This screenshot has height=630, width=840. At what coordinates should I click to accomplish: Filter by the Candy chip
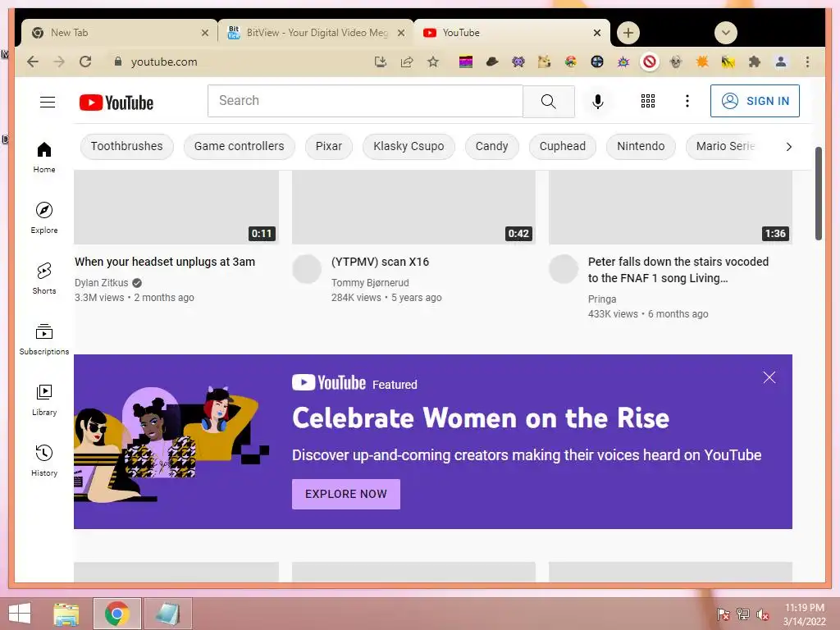click(x=492, y=146)
